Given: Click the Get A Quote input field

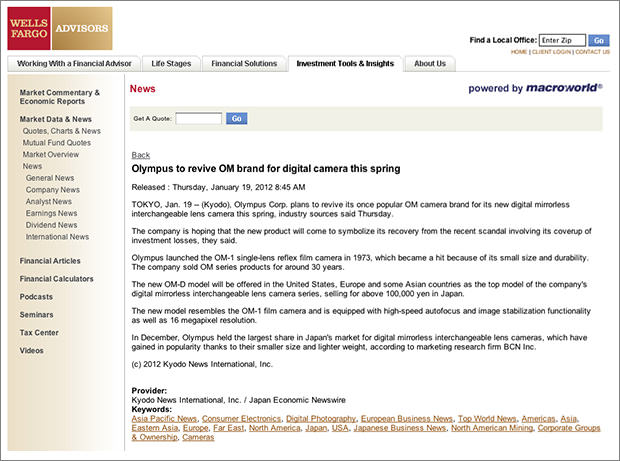Looking at the screenshot, I should (x=198, y=118).
